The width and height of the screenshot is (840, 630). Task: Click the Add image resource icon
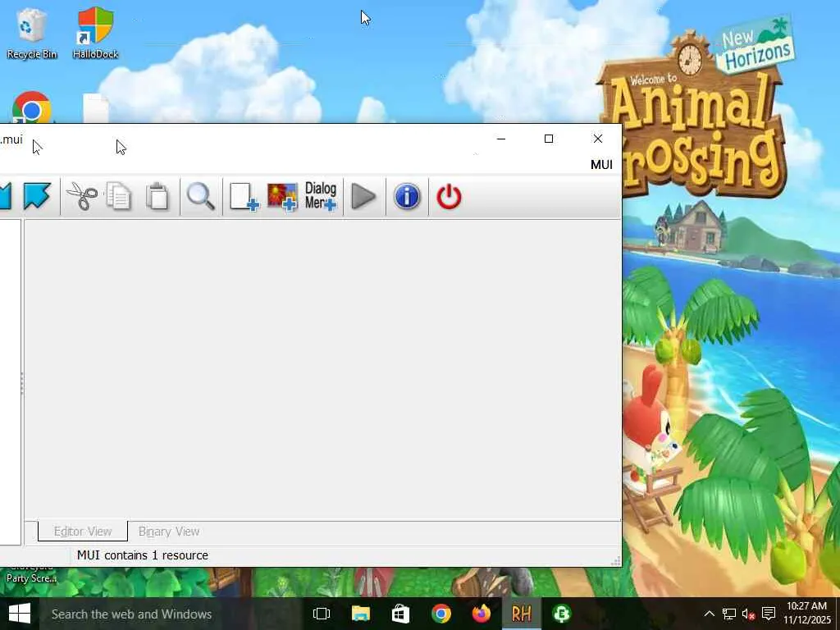[x=282, y=197]
